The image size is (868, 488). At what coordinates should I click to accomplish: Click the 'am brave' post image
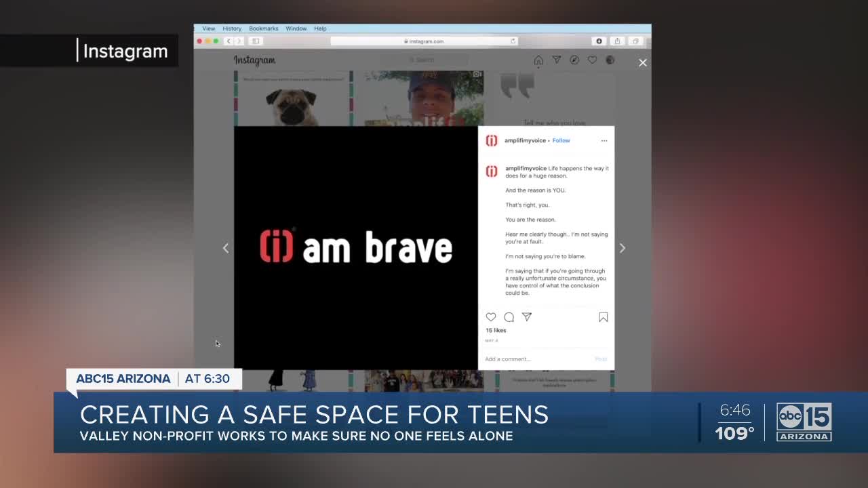point(356,248)
